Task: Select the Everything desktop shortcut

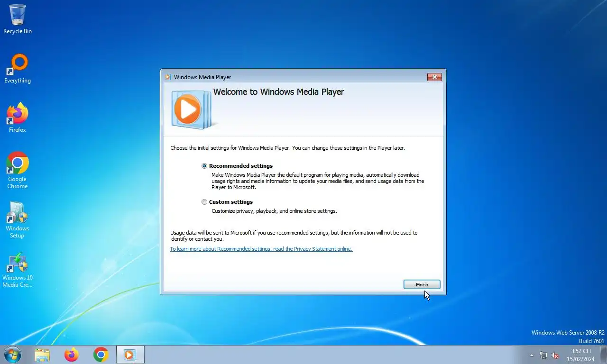Action: [x=18, y=69]
